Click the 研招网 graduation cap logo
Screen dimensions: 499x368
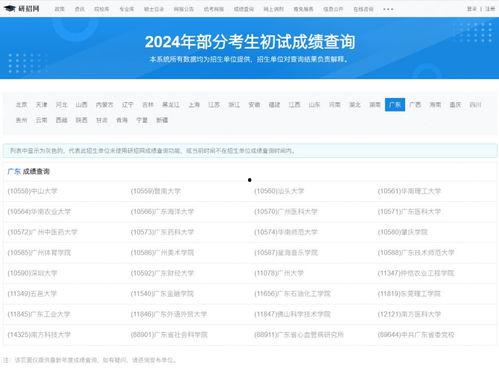[x=22, y=9]
